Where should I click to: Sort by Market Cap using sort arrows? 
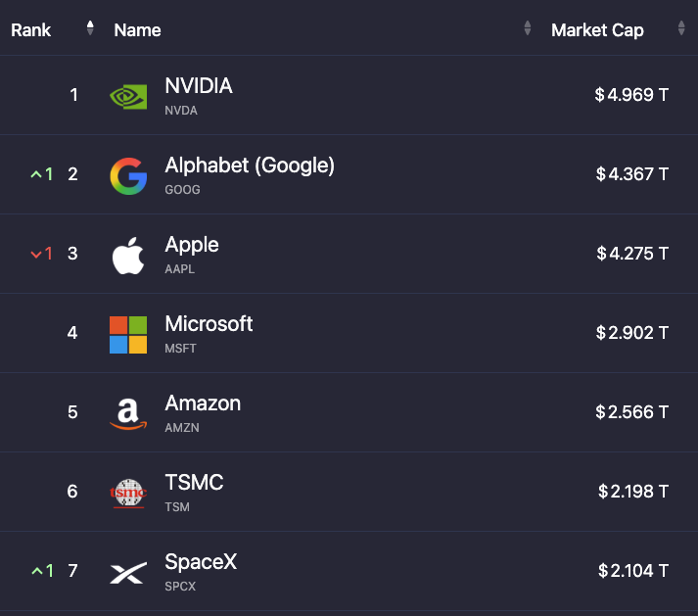pyautogui.click(x=681, y=28)
